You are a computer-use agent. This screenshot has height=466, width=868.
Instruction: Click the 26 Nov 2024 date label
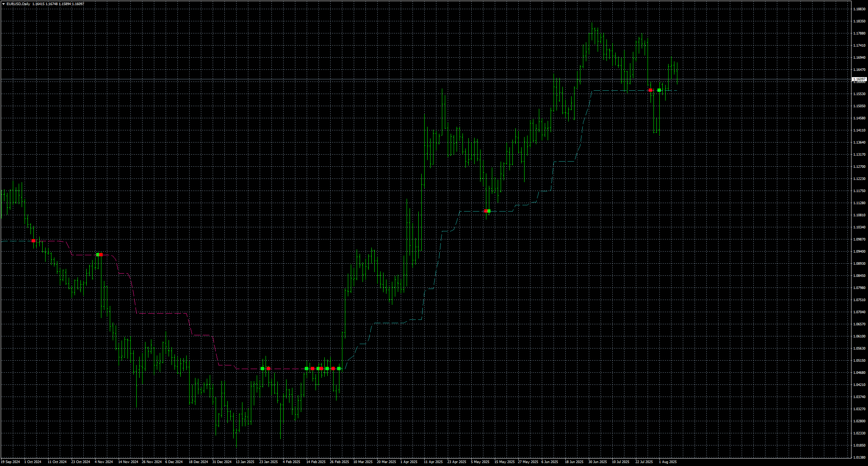151,462
